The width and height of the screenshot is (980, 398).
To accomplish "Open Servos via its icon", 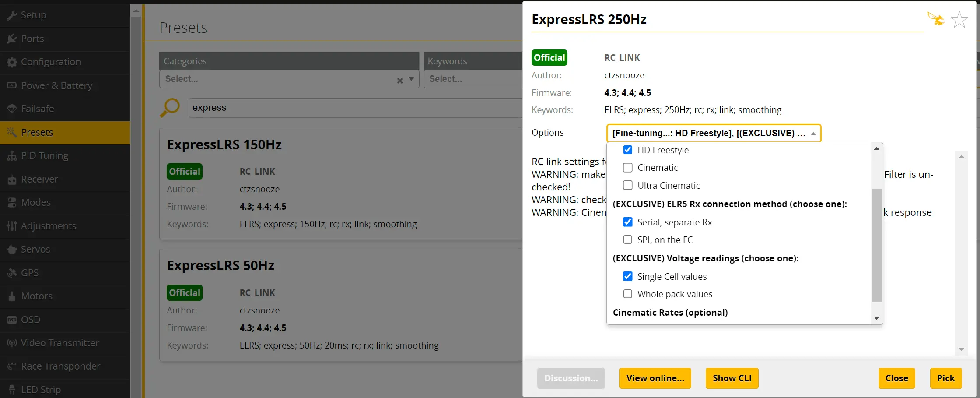I will (12, 249).
